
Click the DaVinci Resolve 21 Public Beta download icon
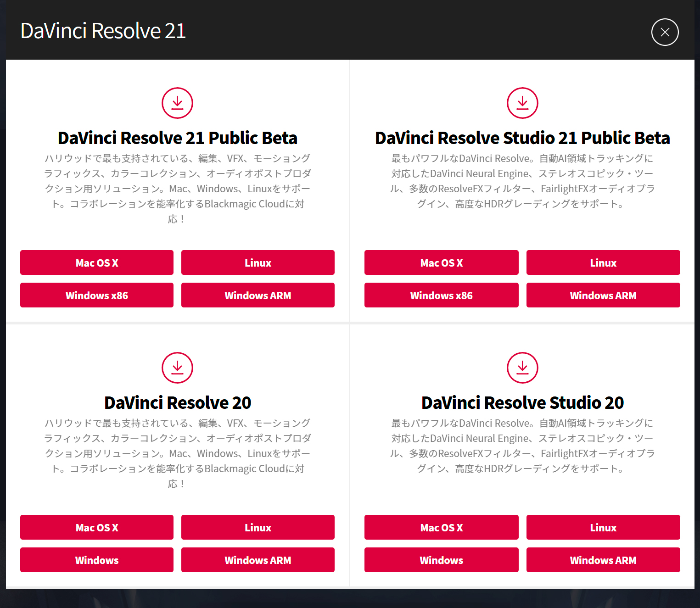pos(177,103)
